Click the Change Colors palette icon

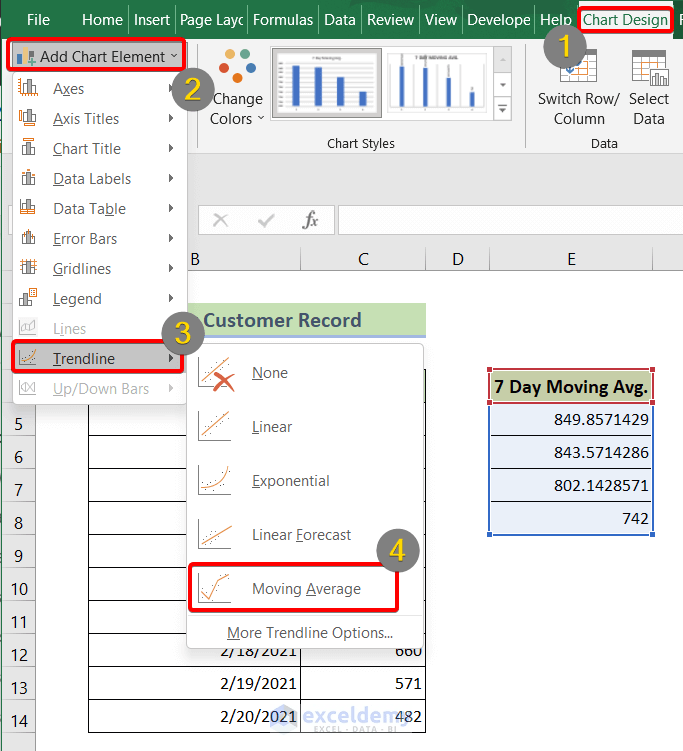[x=237, y=66]
